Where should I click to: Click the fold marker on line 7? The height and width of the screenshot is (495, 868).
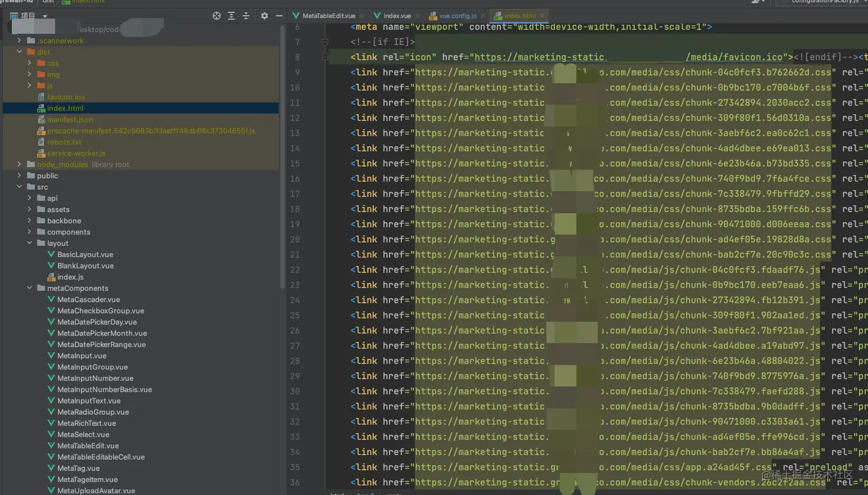pos(325,42)
